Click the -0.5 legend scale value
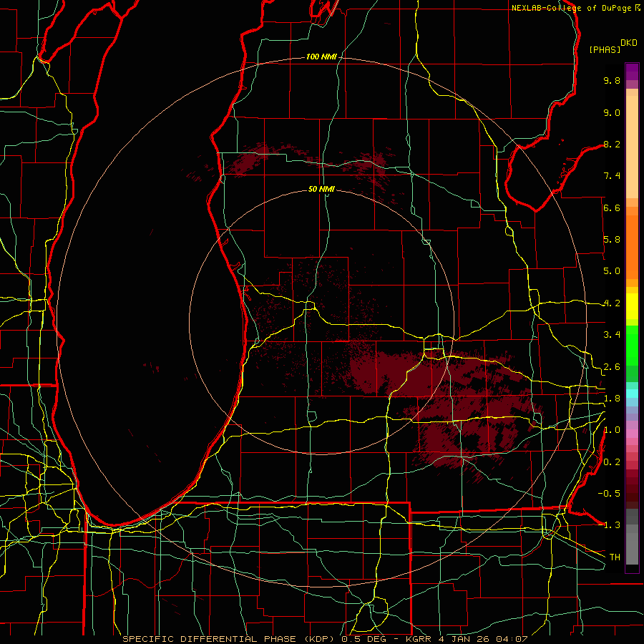This screenshot has width=644, height=644. 609,494
